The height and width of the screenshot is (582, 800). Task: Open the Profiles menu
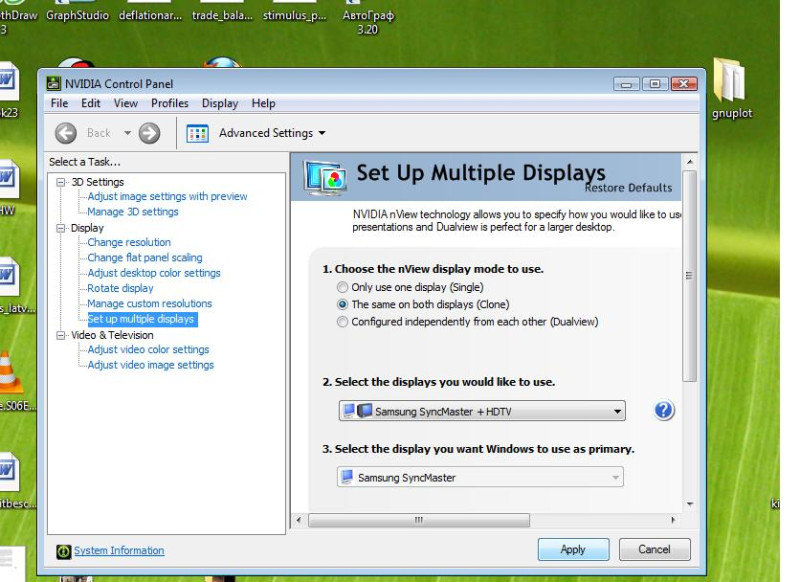170,103
